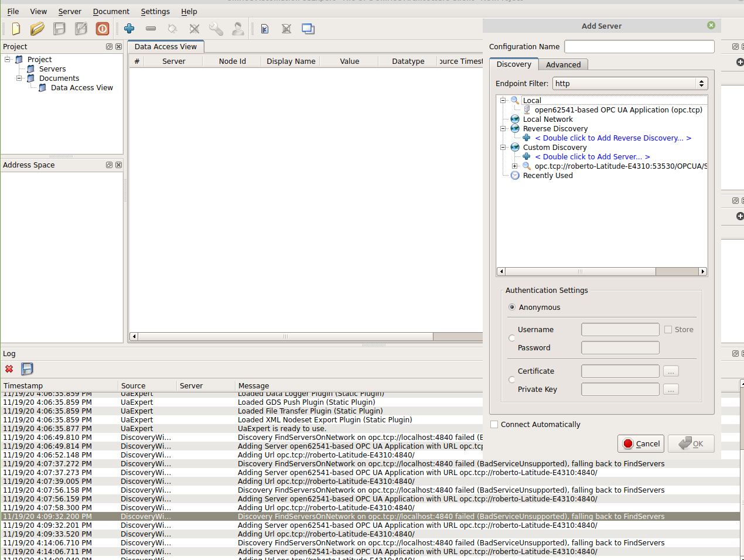
Task: Select the Anonymous authentication radio button
Action: click(512, 307)
